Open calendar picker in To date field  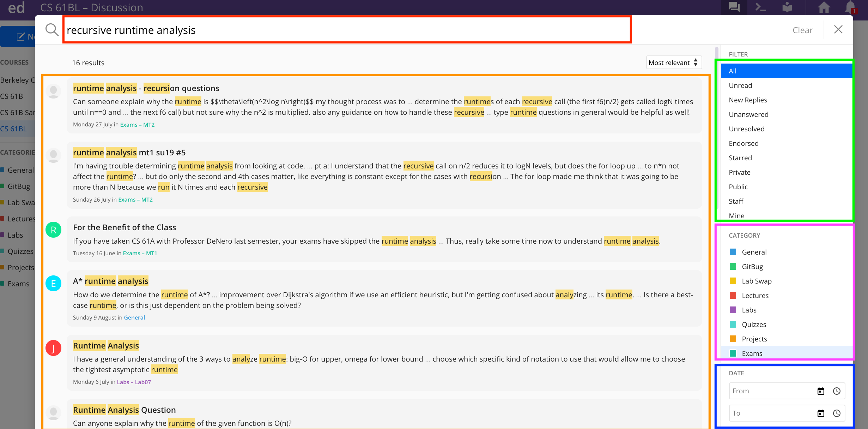821,413
